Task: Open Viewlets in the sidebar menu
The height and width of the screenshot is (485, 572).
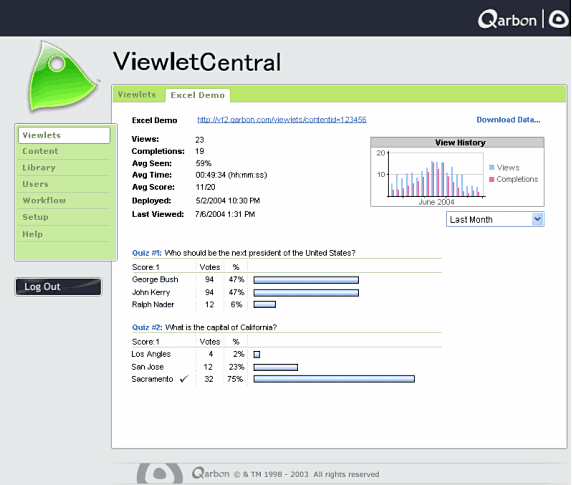Action: pyautogui.click(x=64, y=135)
